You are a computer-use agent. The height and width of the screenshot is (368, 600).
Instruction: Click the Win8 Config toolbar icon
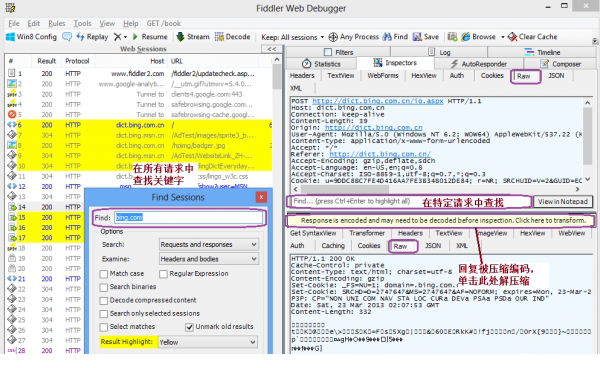[10, 37]
